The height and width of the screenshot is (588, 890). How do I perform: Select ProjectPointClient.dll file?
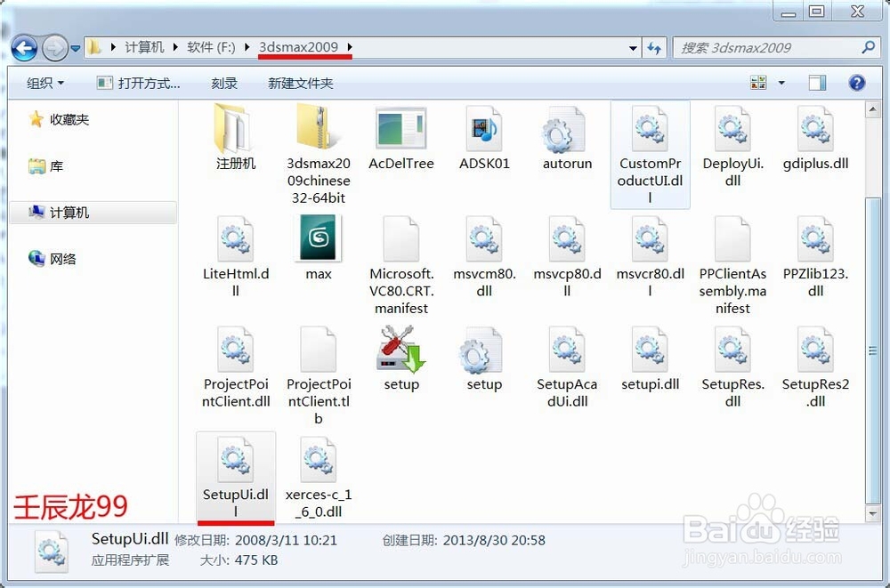(236, 366)
